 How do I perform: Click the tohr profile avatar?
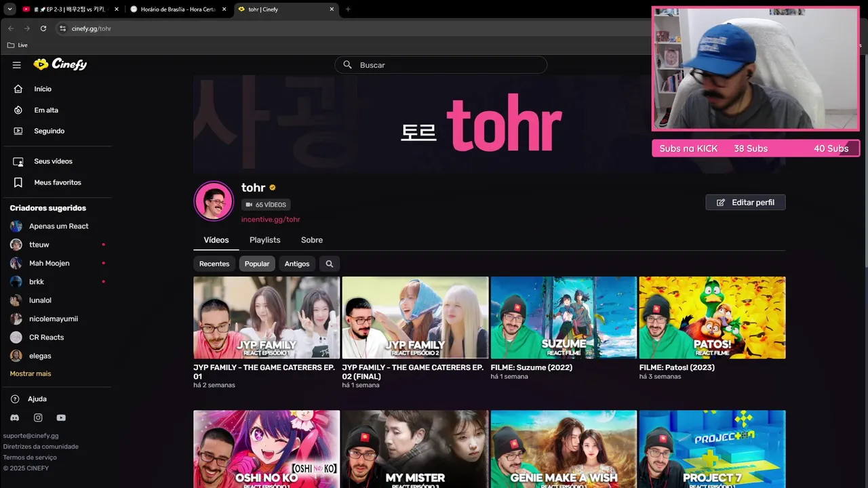(x=214, y=201)
